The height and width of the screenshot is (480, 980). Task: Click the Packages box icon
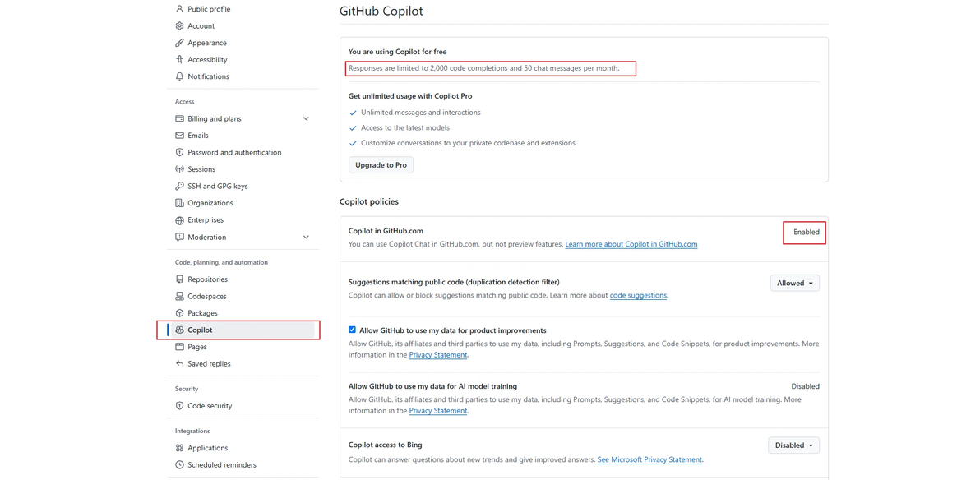click(179, 313)
